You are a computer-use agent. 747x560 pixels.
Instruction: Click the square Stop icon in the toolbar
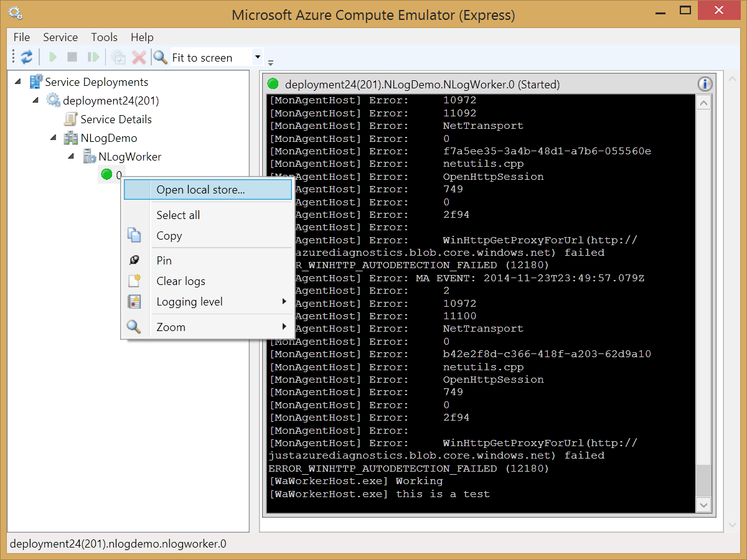pos(72,57)
